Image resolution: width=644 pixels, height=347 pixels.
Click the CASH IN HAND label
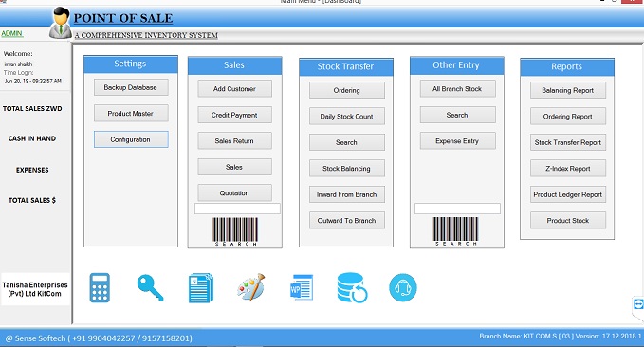(x=32, y=138)
